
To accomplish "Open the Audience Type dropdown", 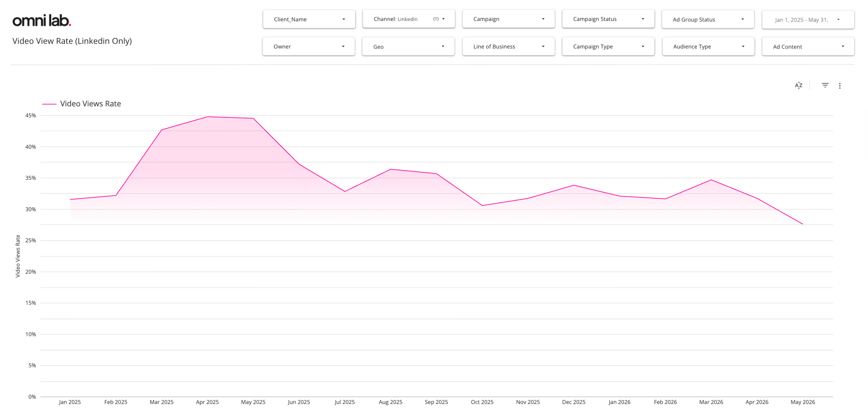I will tap(708, 47).
